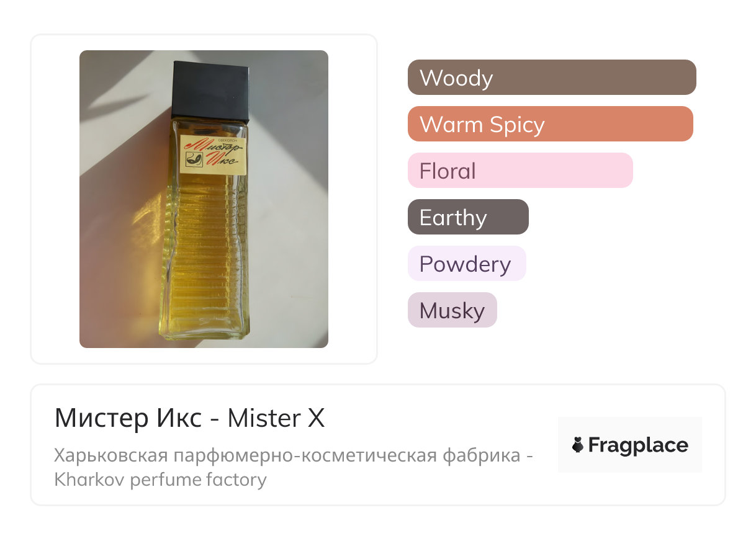Select the Woody accord bar
The height and width of the screenshot is (536, 756).
click(551, 78)
